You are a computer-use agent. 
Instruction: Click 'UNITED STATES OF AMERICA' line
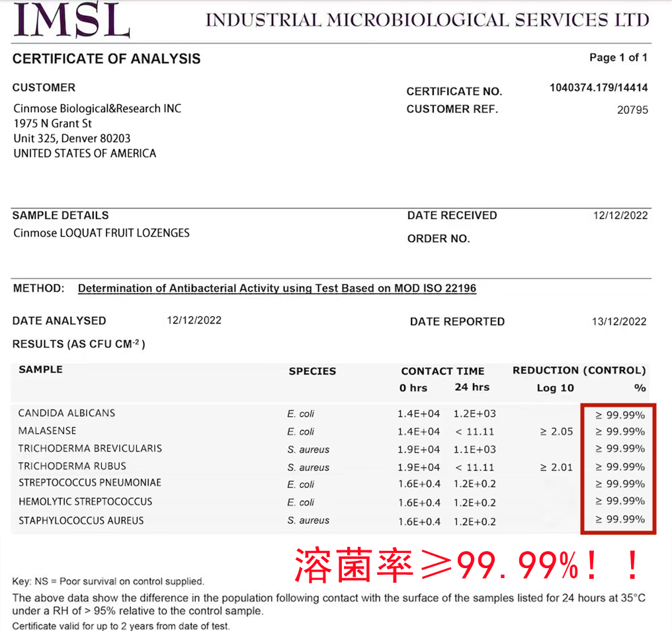(85, 153)
